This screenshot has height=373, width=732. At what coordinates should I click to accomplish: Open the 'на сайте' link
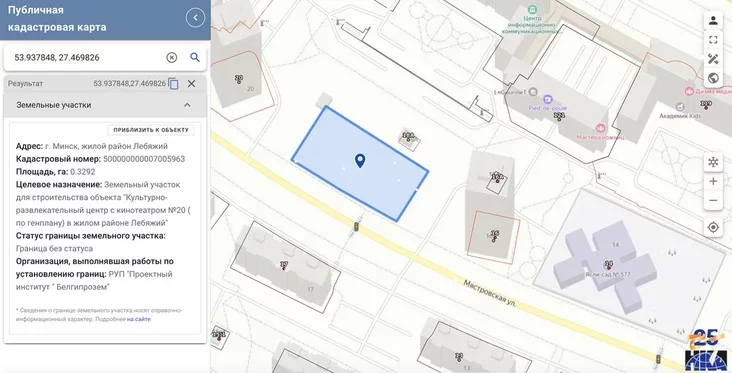139,319
